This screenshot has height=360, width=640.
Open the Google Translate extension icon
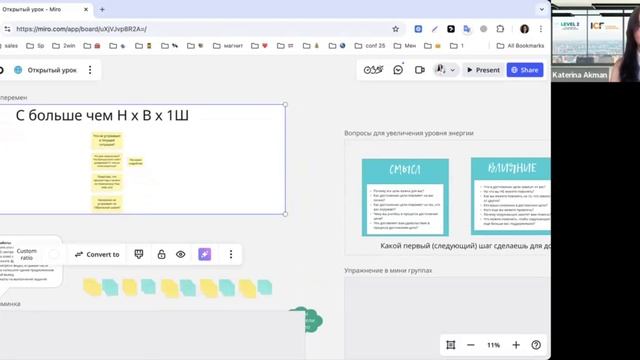tap(467, 29)
